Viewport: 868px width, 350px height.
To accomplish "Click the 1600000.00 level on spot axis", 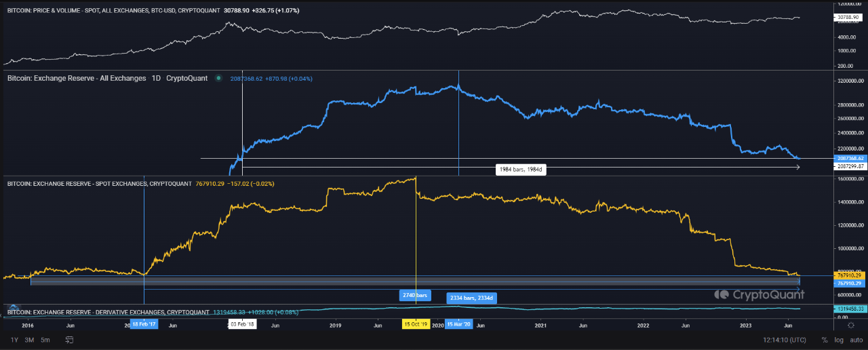I will point(850,179).
